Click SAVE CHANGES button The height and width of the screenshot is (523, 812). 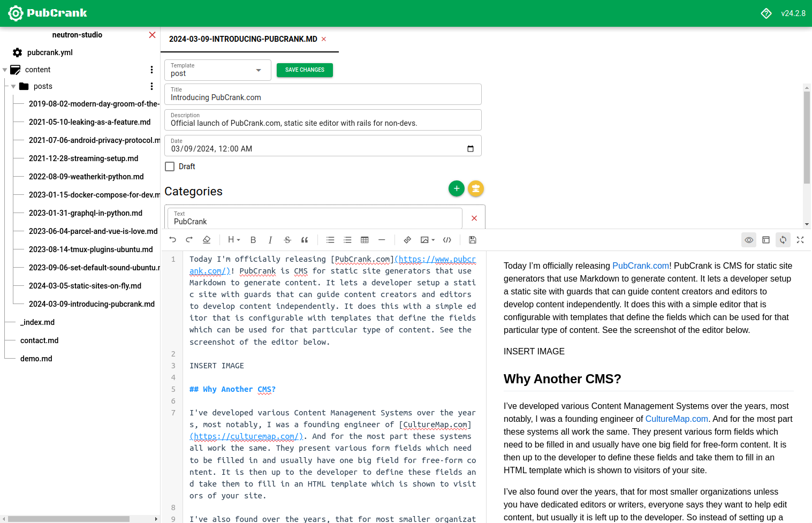pyautogui.click(x=305, y=70)
